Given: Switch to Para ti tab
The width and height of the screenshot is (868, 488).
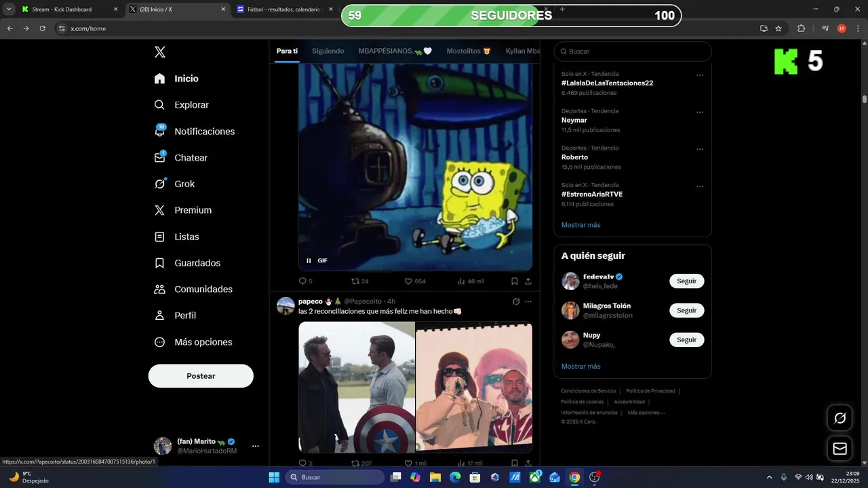Looking at the screenshot, I should (x=287, y=51).
